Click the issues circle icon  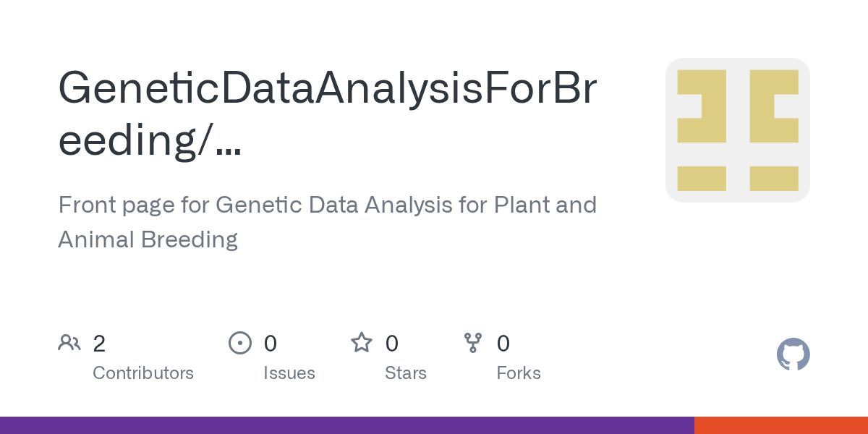240,343
